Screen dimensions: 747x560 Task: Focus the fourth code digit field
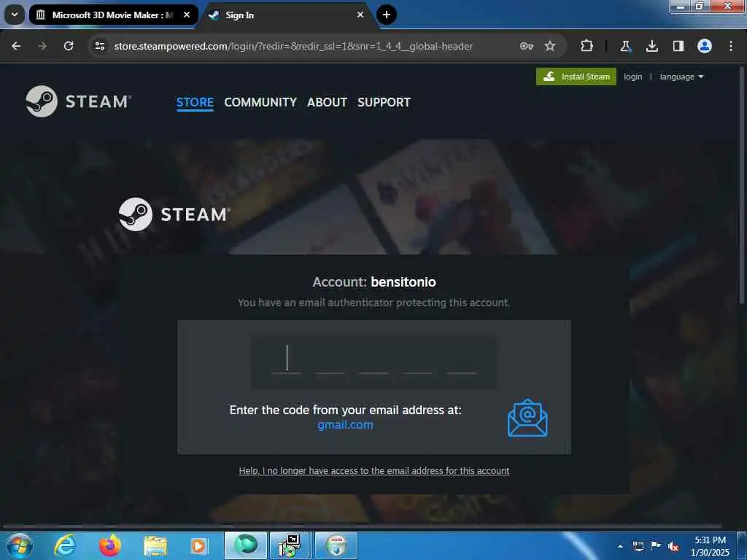tap(418, 359)
